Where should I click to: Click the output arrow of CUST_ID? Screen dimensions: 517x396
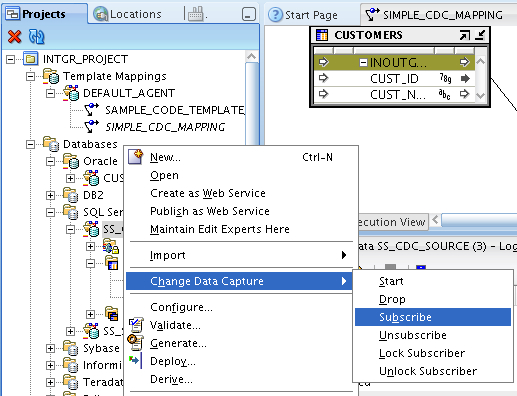pos(465,79)
